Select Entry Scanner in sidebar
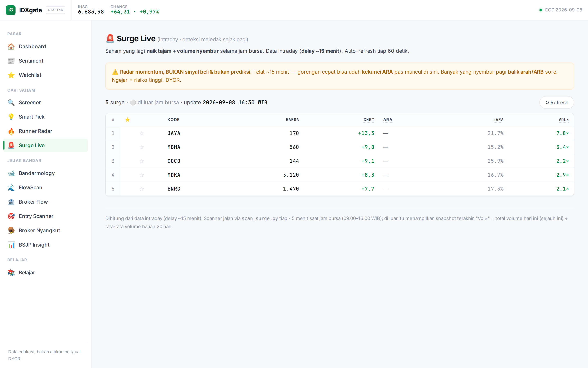This screenshot has height=368, width=588. (46, 216)
